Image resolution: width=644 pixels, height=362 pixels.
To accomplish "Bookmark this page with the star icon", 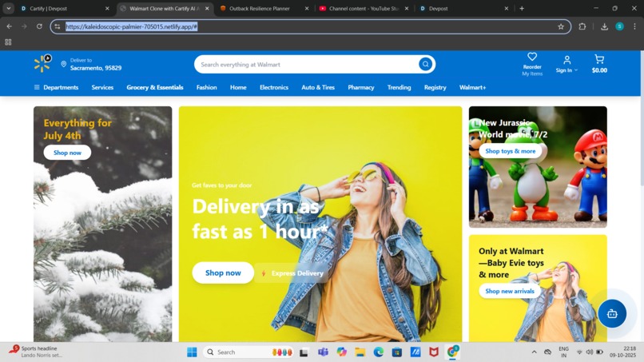I will (561, 26).
